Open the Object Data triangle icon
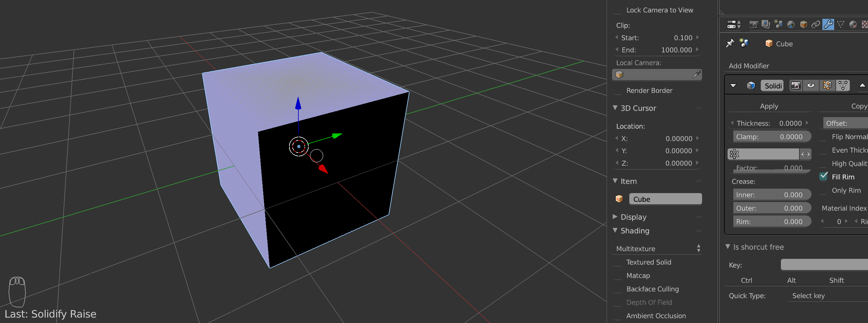868x323 pixels. 840,24
